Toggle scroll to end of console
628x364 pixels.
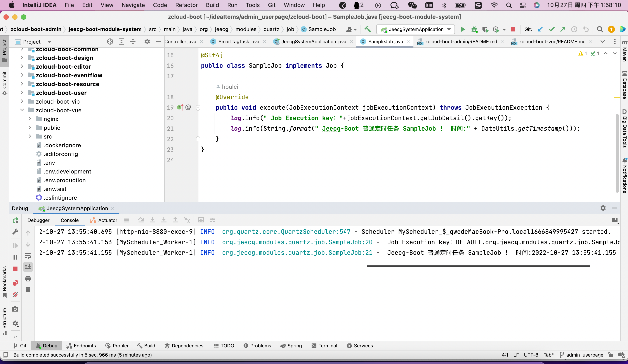28,267
